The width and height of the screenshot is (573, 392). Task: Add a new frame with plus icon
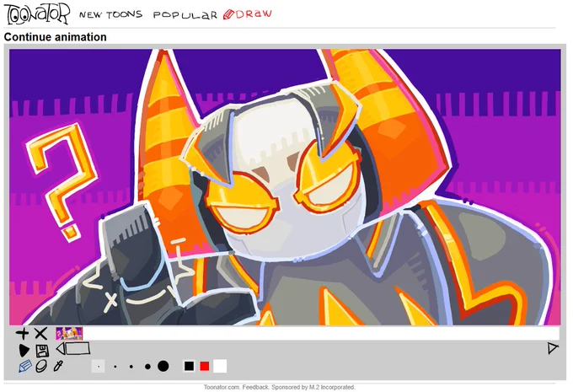pos(22,334)
